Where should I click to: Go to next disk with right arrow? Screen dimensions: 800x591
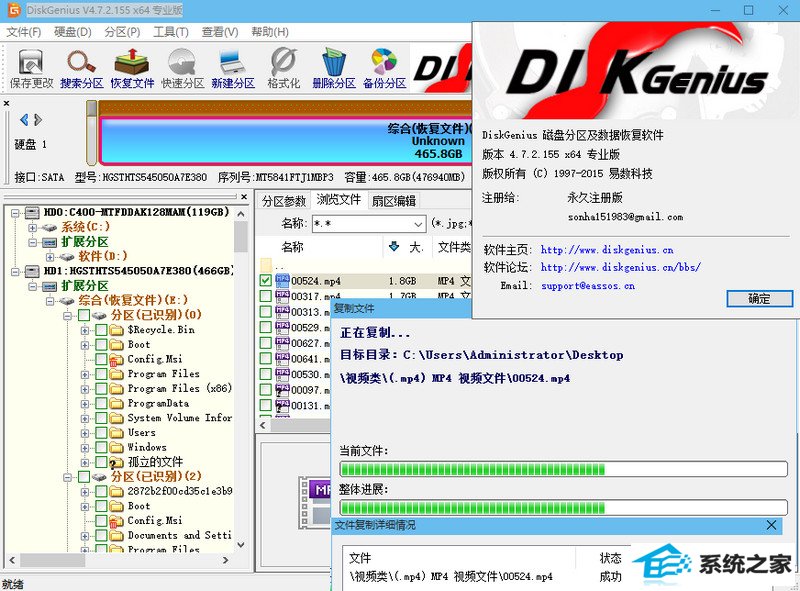coord(38,120)
